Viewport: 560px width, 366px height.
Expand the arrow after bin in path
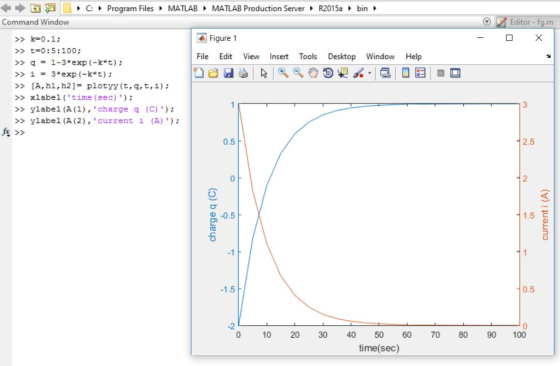tap(375, 8)
